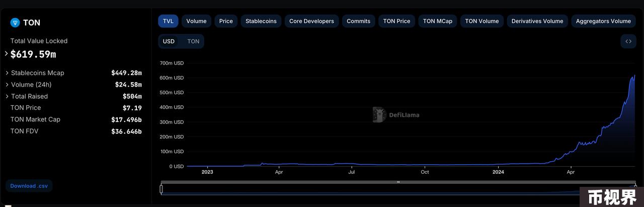Click the TON Price $7.19 value

pyautogui.click(x=133, y=108)
